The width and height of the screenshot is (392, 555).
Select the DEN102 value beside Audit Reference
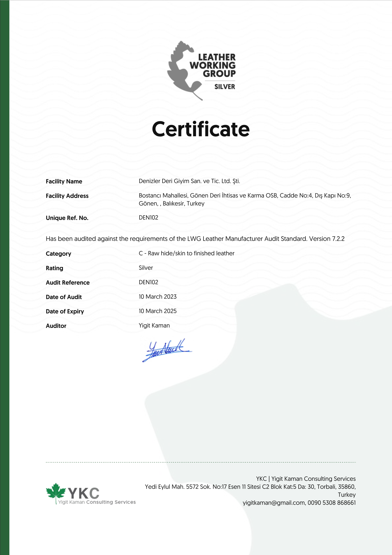click(x=149, y=282)
